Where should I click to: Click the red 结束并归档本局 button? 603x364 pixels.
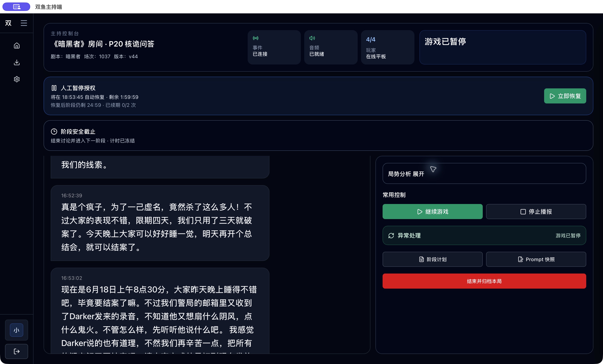click(484, 281)
